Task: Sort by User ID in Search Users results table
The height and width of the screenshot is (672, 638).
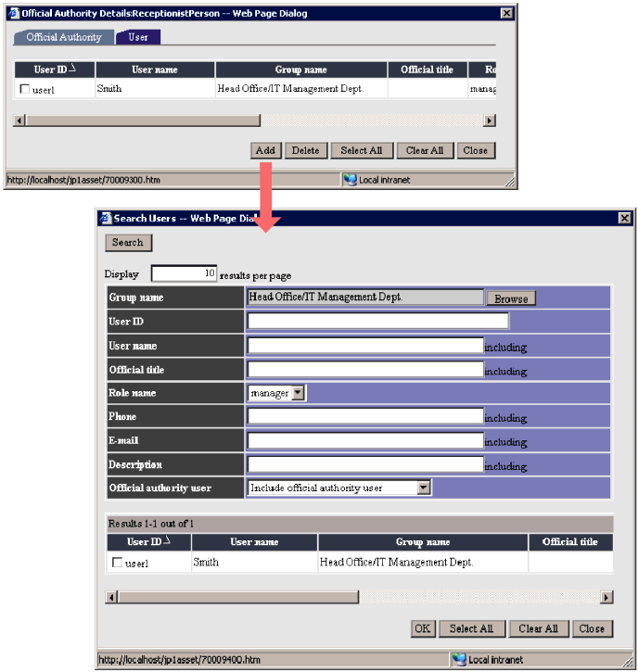Action: 148,541
